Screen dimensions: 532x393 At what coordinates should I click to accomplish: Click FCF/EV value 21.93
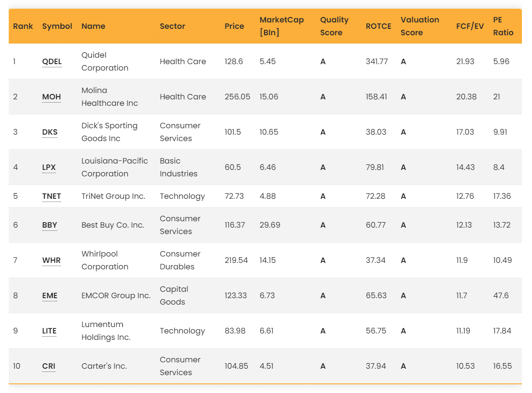[x=465, y=61]
